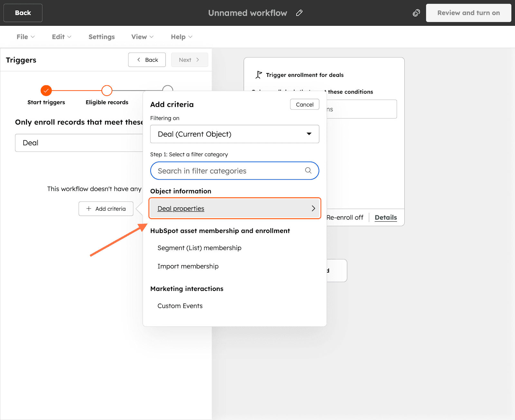Expand the View menu
Image resolution: width=515 pixels, height=420 pixels.
tap(142, 37)
